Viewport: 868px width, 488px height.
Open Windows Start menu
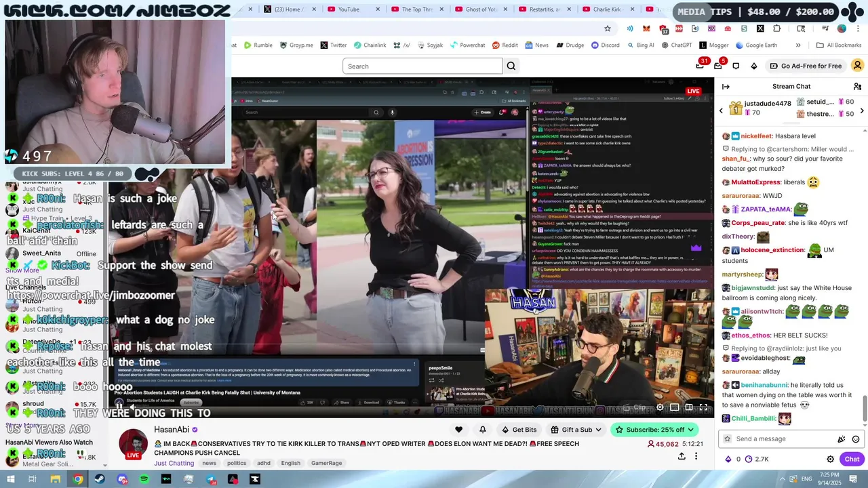point(10,479)
